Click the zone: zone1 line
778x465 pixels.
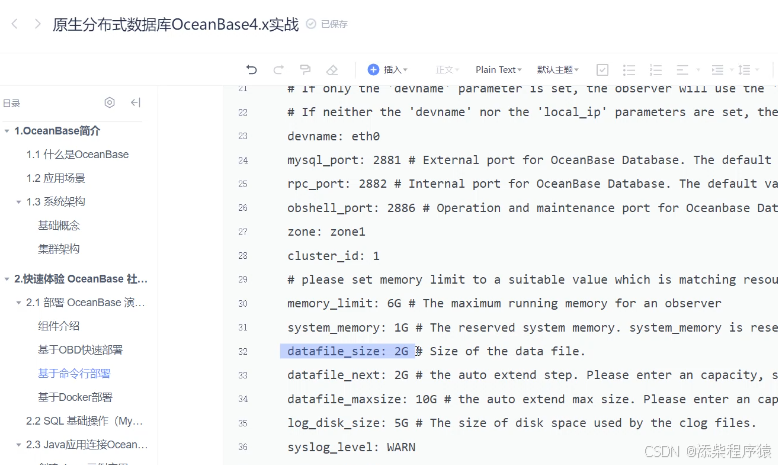point(326,232)
